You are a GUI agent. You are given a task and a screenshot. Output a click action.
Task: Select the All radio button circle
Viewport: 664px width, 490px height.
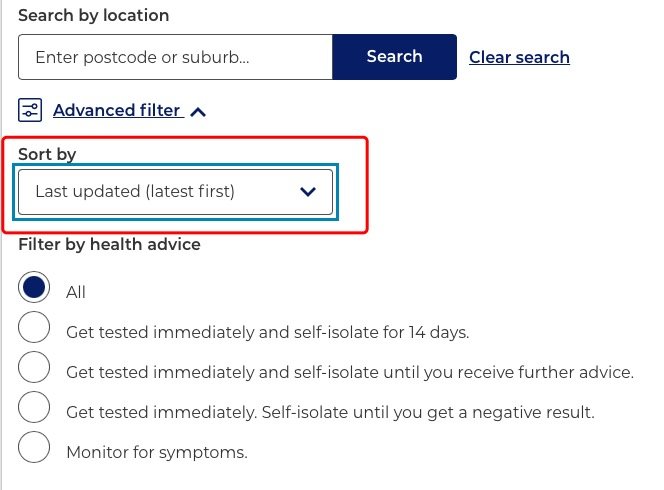click(34, 287)
